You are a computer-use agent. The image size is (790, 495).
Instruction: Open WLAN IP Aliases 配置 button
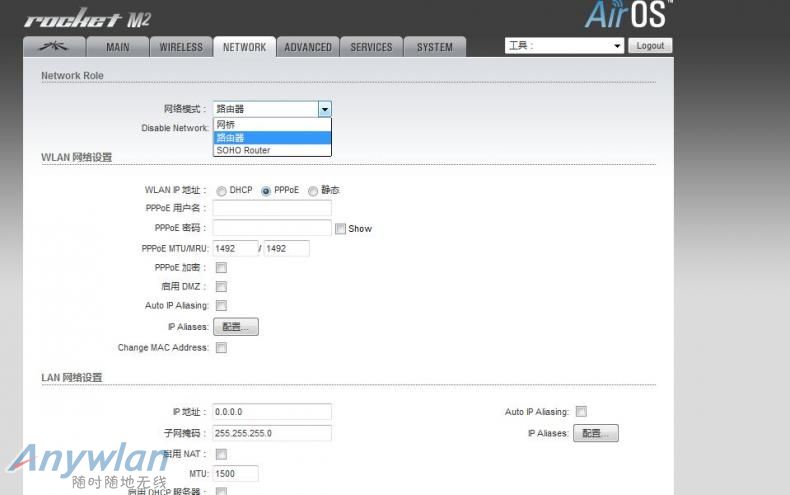(x=236, y=327)
